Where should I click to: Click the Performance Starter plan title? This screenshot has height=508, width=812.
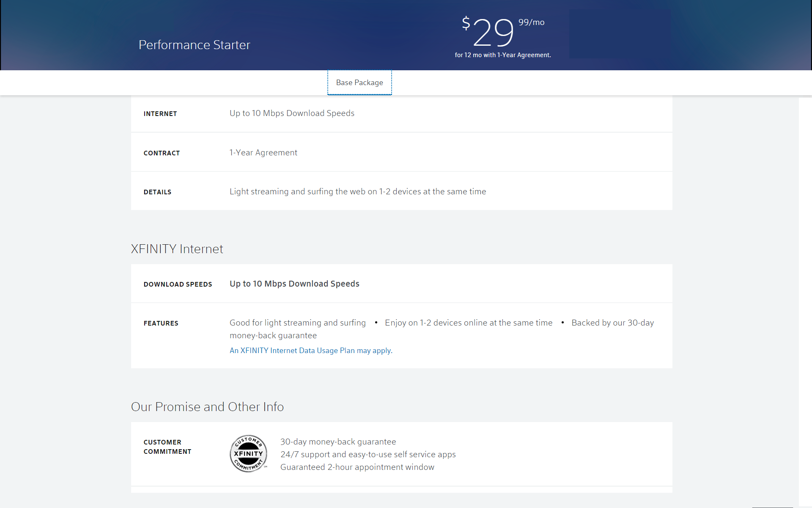pos(195,45)
